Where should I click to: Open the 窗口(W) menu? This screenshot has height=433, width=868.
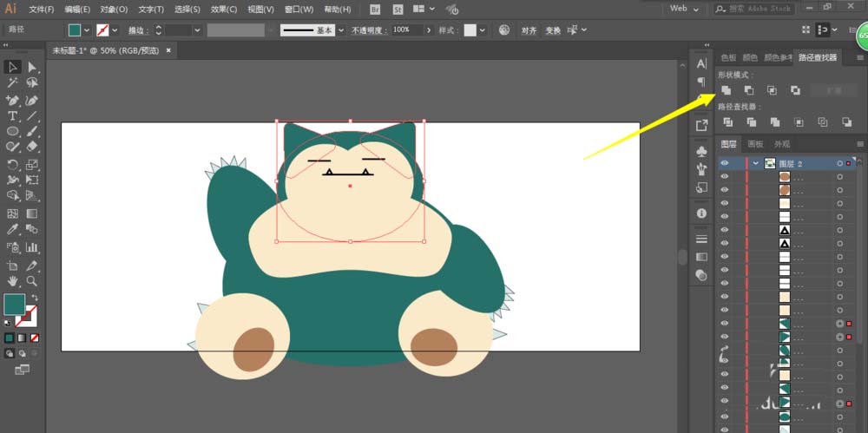299,10
